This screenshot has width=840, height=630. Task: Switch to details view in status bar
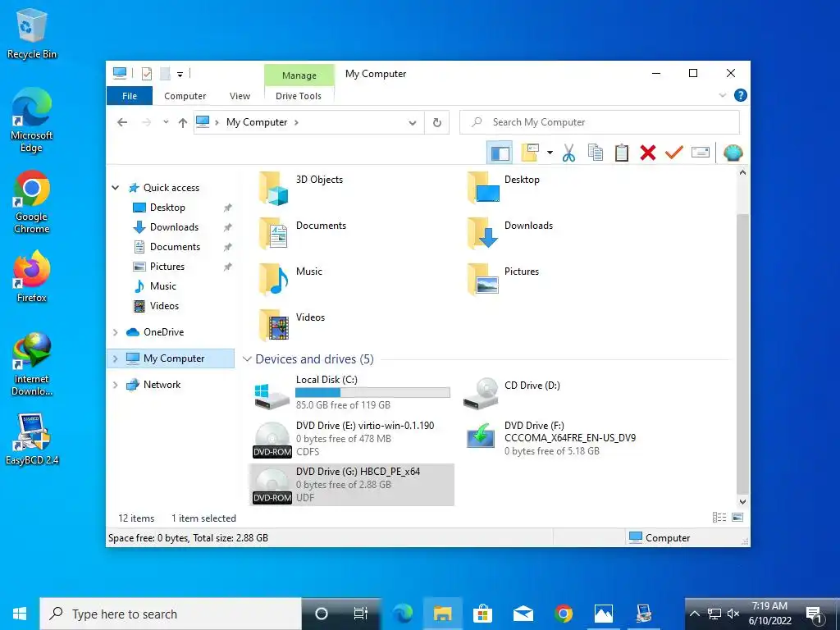[x=719, y=518]
